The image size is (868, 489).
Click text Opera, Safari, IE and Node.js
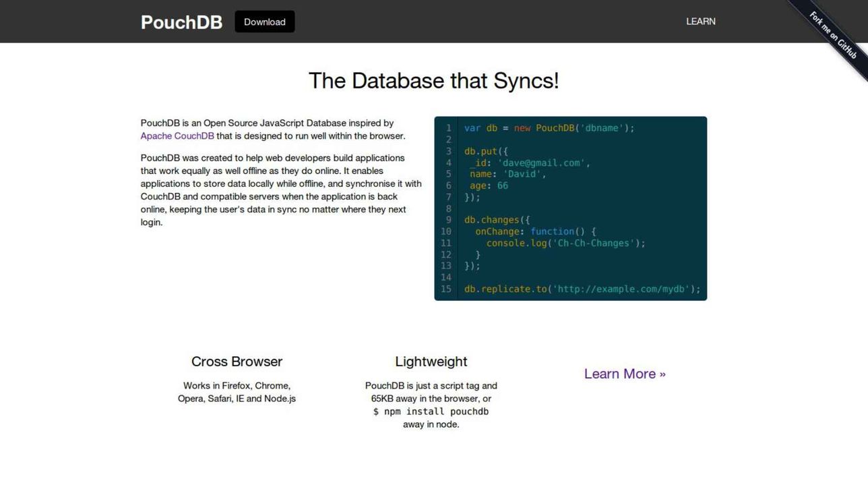pyautogui.click(x=237, y=399)
